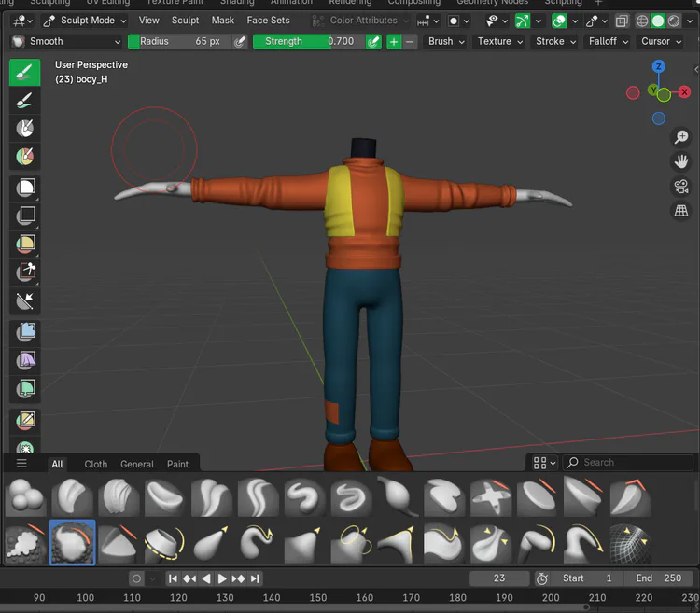Select the Edit Face Set tool
The image size is (700, 613).
(x=25, y=420)
